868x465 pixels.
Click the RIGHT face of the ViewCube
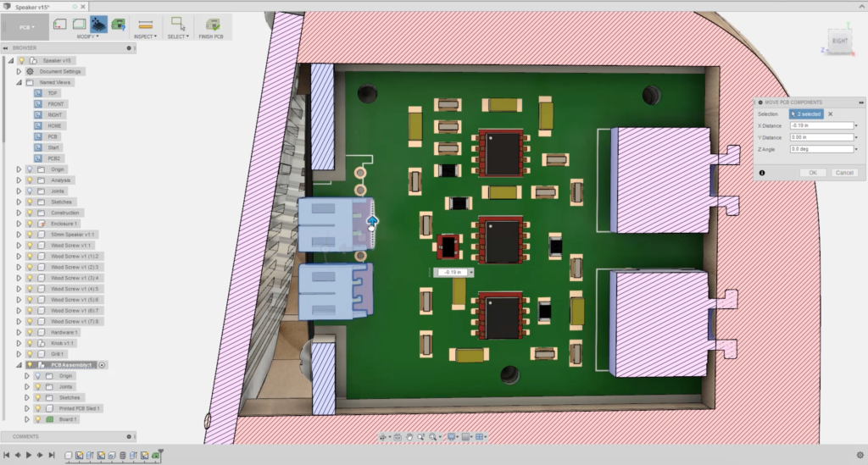click(x=840, y=41)
